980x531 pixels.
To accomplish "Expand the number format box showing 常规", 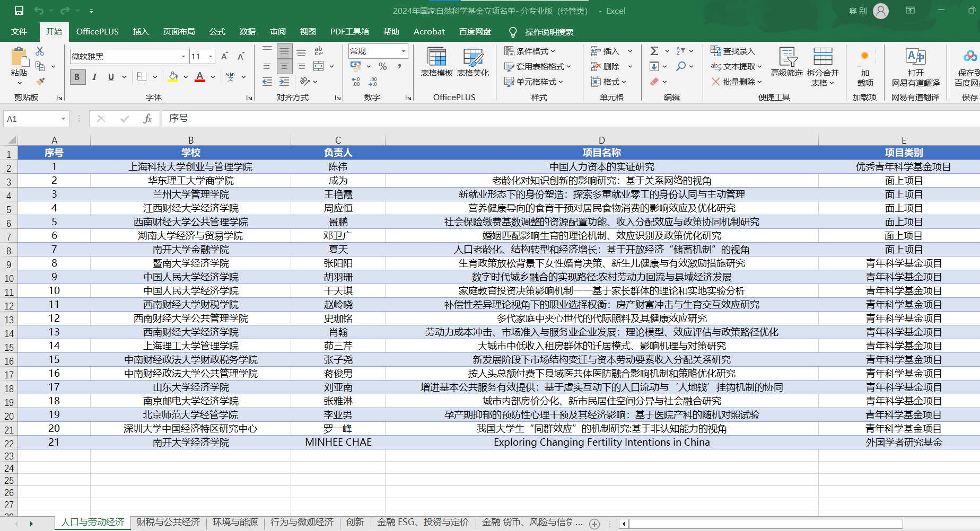I will coord(404,51).
